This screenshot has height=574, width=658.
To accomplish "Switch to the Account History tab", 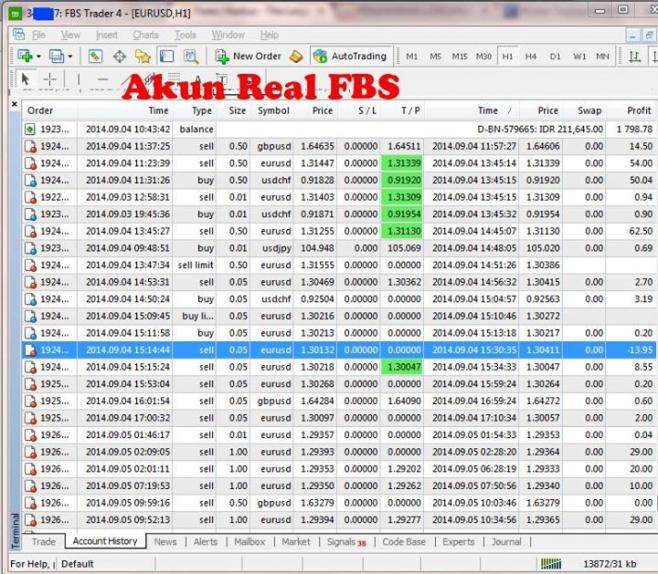I will pos(105,541).
